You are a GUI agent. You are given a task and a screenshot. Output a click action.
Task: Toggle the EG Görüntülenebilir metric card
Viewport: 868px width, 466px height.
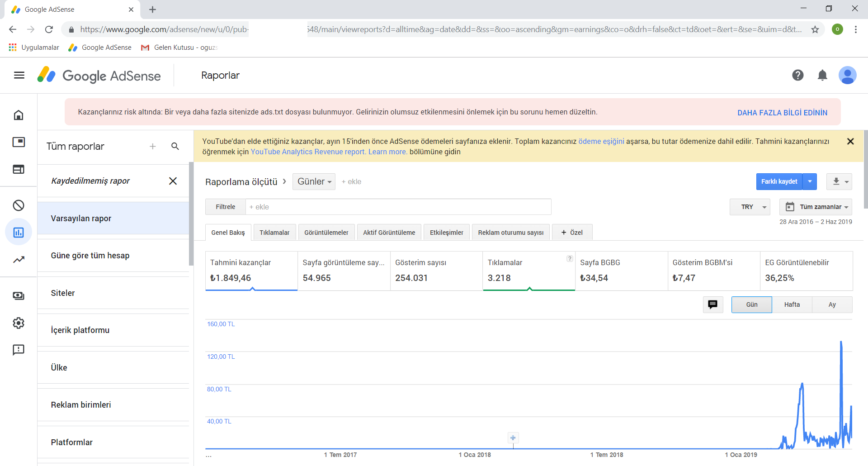click(x=807, y=271)
